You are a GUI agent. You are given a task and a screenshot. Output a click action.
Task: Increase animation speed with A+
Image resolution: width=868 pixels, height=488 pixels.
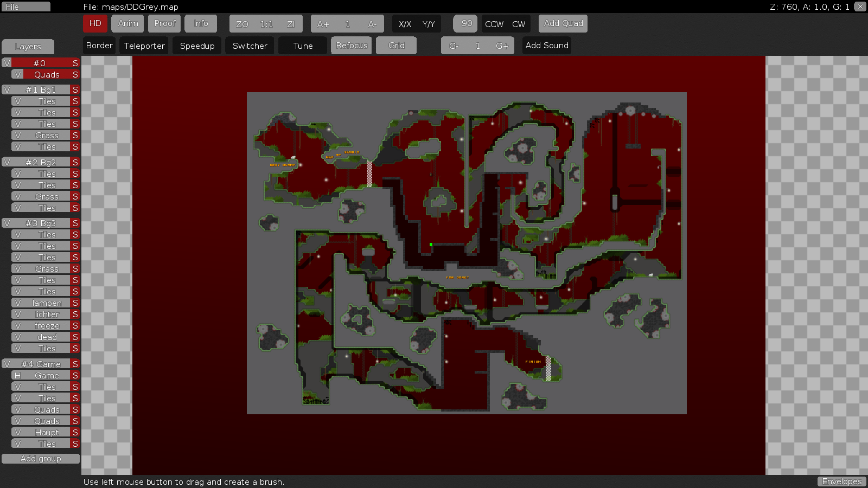(323, 24)
